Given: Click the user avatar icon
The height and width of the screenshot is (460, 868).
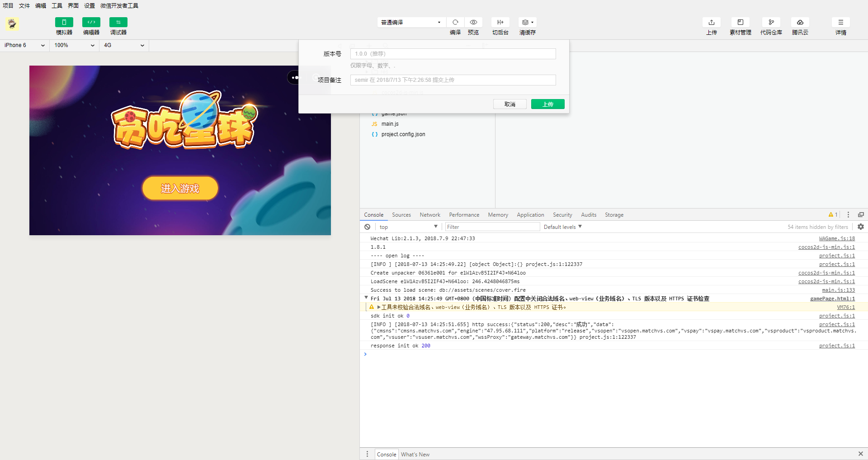Looking at the screenshot, I should tap(12, 24).
